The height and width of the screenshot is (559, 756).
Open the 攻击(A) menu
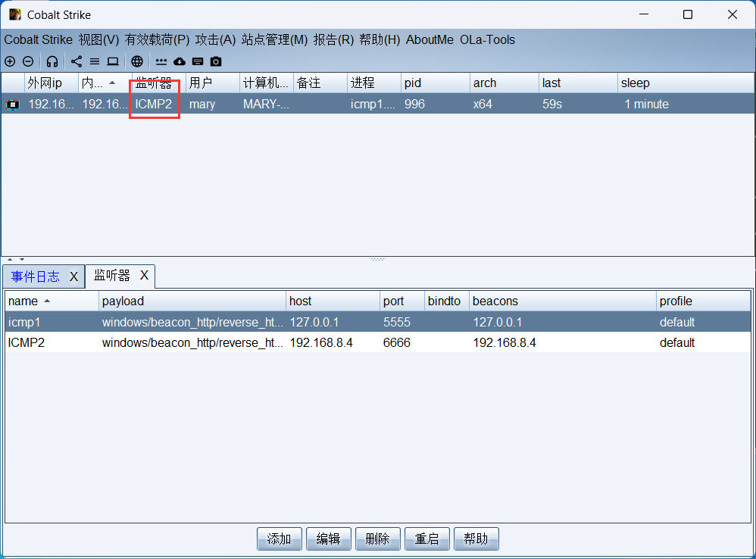pos(216,40)
